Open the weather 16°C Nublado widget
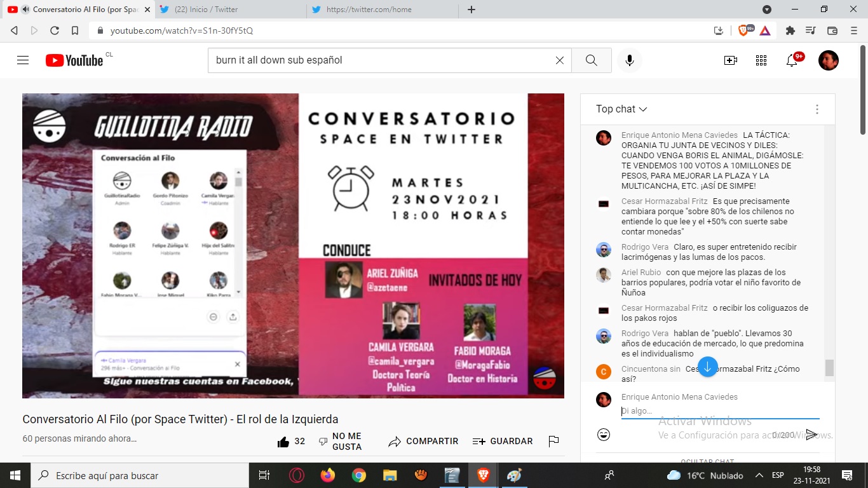The width and height of the screenshot is (868, 488). coord(705,475)
